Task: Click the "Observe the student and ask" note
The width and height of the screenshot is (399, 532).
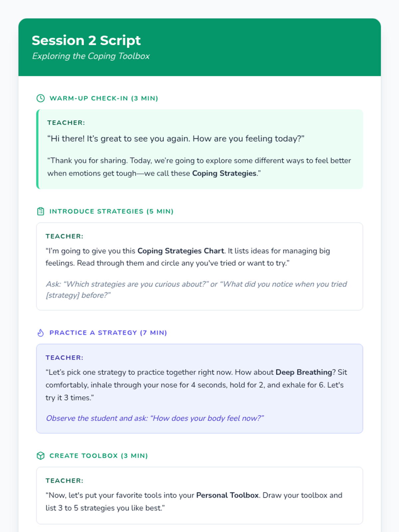Action: [155, 418]
